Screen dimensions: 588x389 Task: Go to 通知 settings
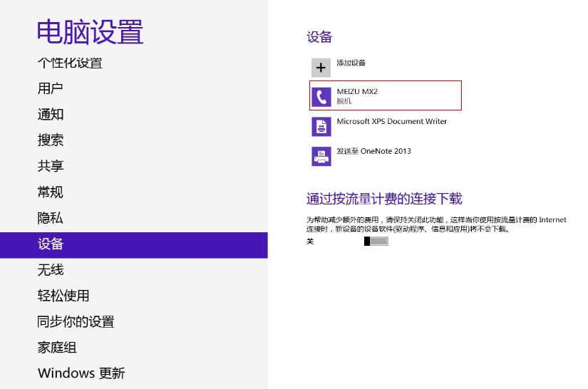pyautogui.click(x=51, y=114)
